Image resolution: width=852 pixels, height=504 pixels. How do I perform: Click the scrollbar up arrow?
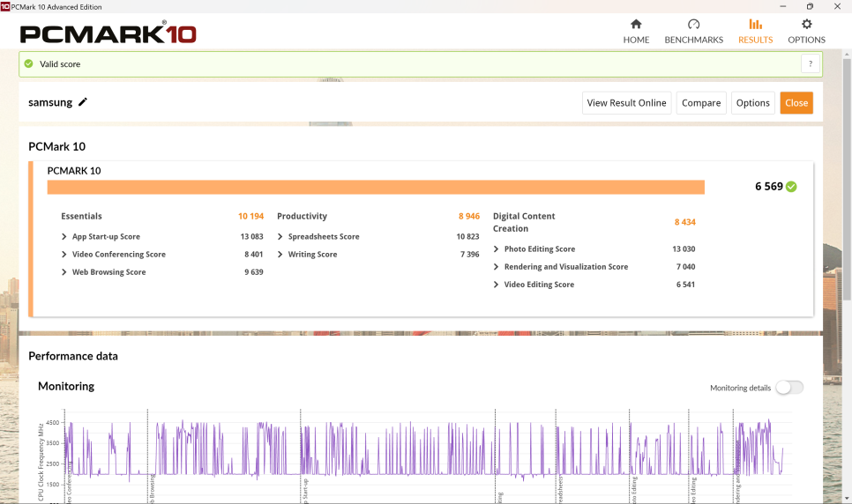tap(847, 55)
